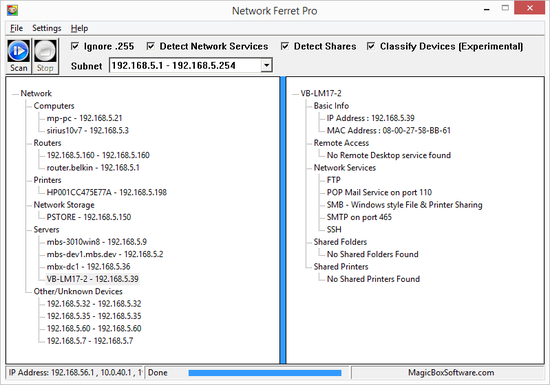Select the PSTORE network storage entry
The image size is (550, 385).
(x=89, y=217)
